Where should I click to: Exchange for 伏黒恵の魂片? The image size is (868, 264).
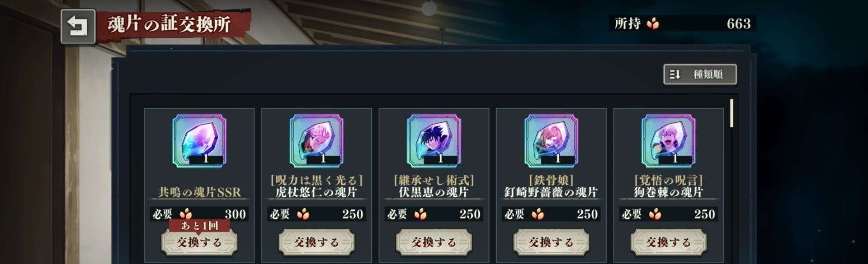(x=434, y=242)
